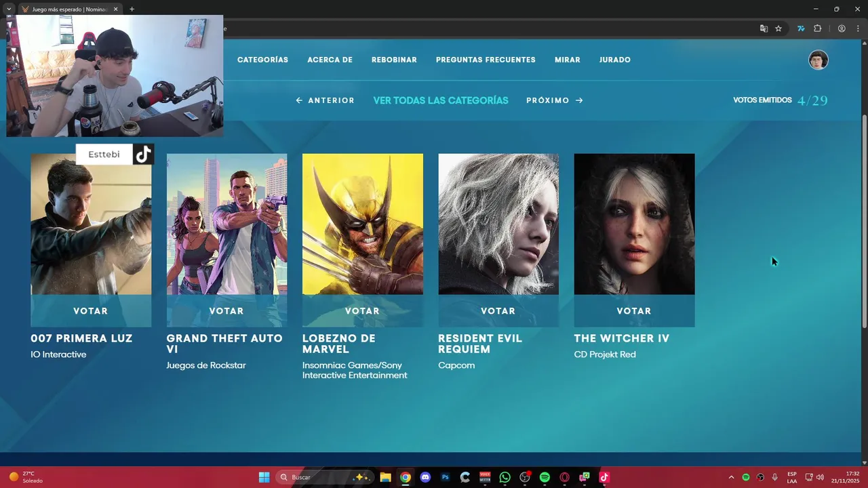Open the Chrome profile icon

[x=842, y=28]
